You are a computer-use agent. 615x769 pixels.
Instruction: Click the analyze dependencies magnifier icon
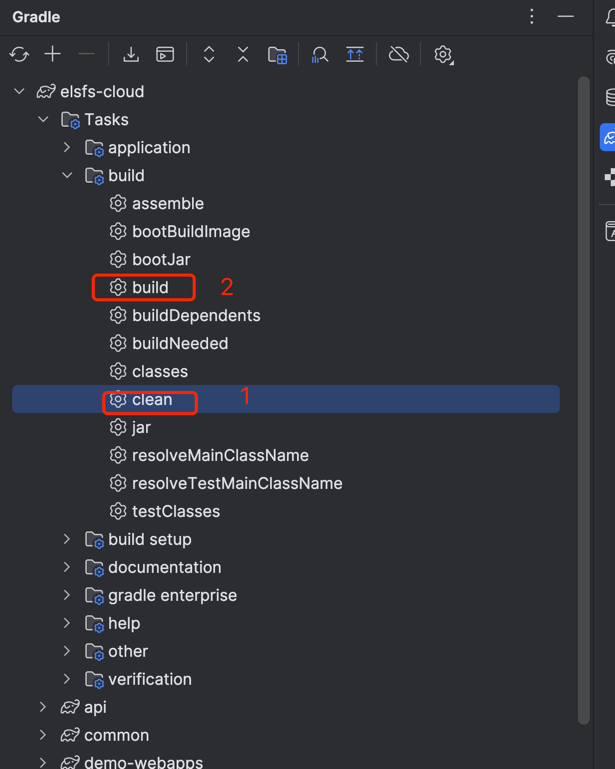319,55
